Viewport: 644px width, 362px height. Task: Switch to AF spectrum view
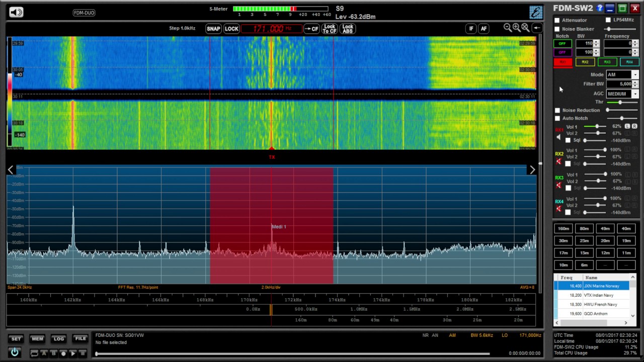[484, 29]
